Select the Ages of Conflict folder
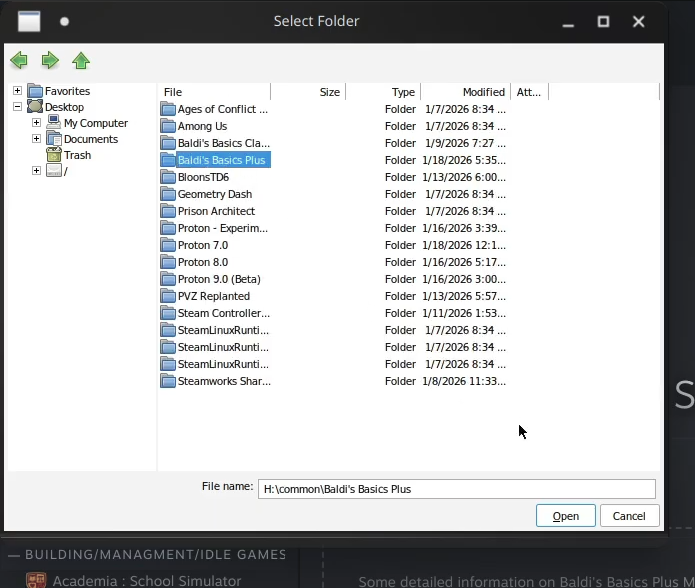 (x=223, y=109)
